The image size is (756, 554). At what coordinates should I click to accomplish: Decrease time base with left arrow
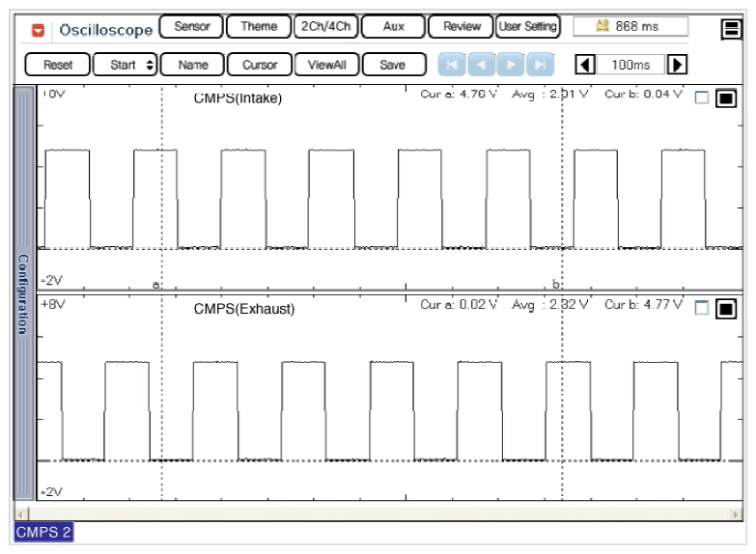coord(584,66)
